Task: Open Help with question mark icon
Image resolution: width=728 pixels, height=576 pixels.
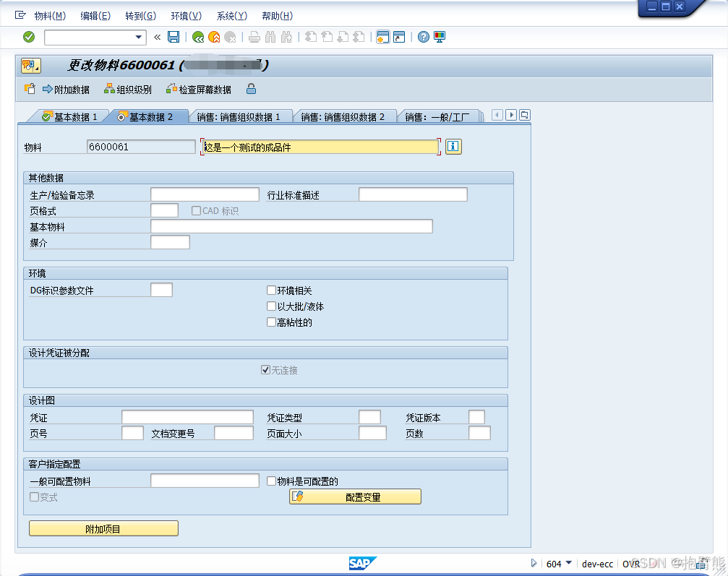Action: pyautogui.click(x=424, y=37)
